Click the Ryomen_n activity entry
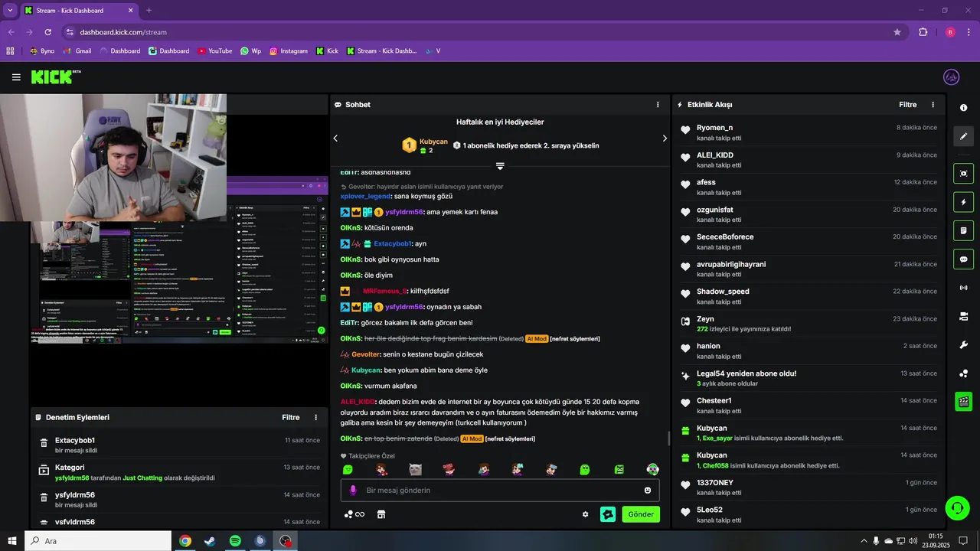980x551 pixels. [808, 132]
